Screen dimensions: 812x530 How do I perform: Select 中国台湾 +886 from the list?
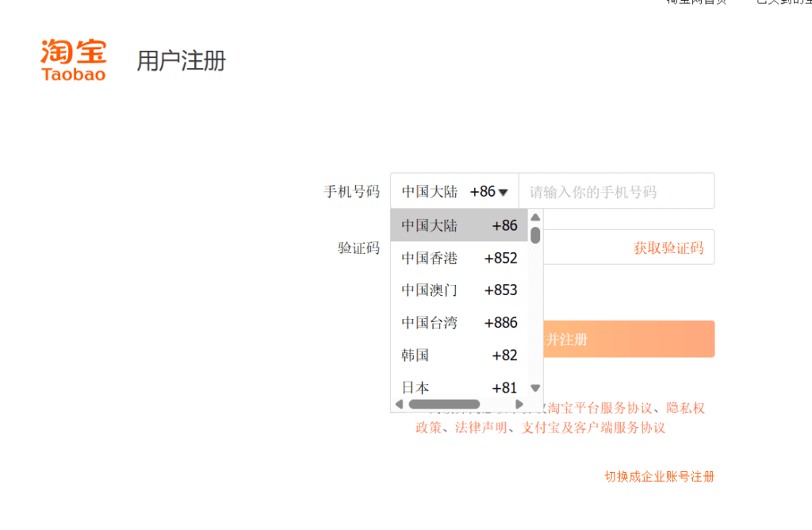point(459,323)
